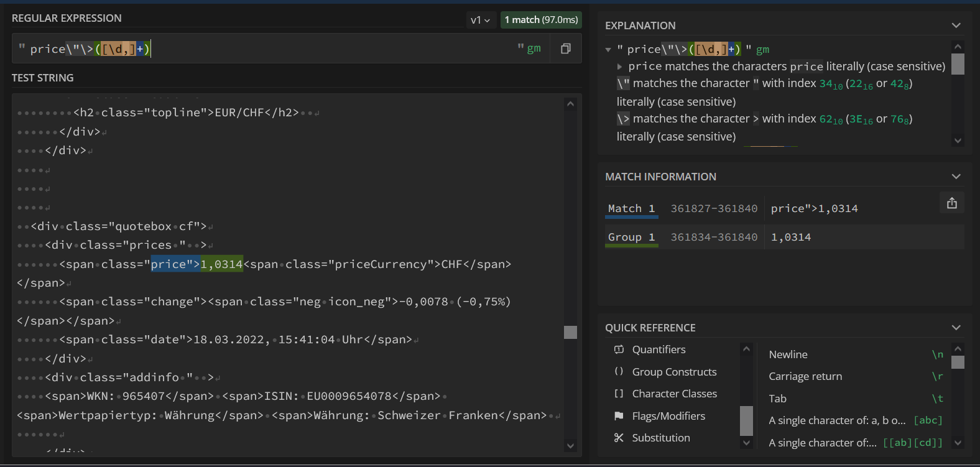Click the test string scrollbar thumb
Viewport: 980px width, 467px height.
(570, 332)
